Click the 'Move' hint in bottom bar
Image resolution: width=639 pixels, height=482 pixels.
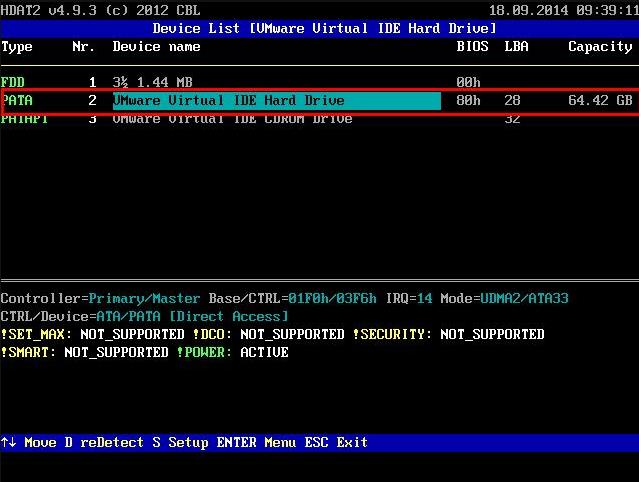(40, 442)
